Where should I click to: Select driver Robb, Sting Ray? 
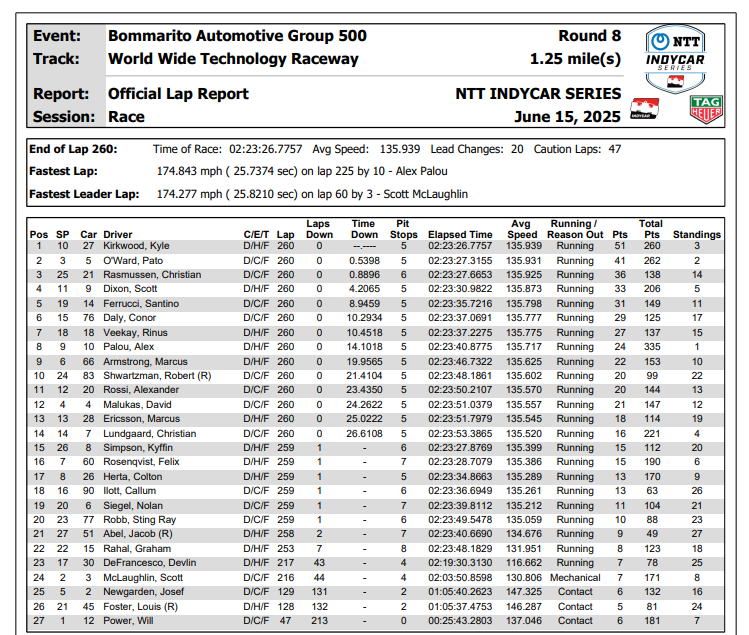(139, 520)
